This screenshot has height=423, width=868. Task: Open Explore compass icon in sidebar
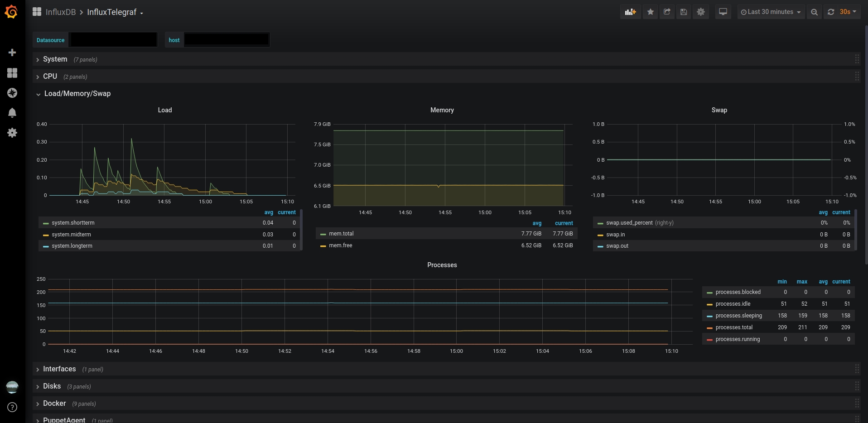click(12, 93)
